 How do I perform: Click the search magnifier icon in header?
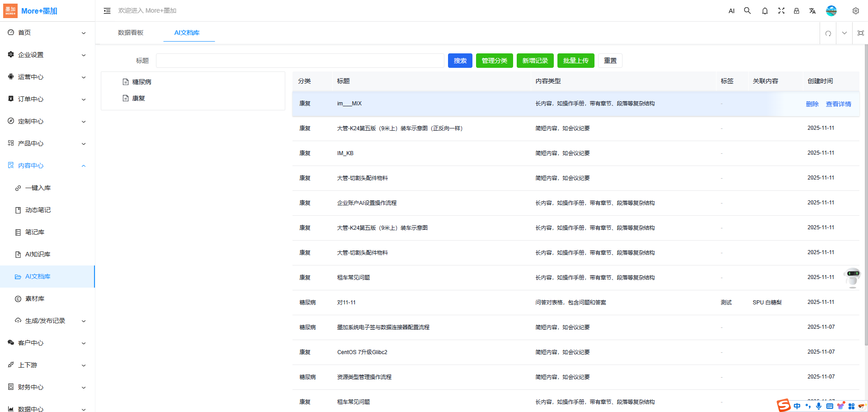click(x=747, y=11)
